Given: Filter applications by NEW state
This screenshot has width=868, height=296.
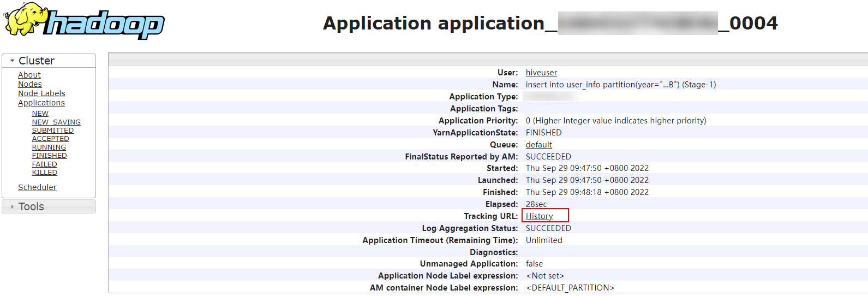Looking at the screenshot, I should [x=40, y=114].
